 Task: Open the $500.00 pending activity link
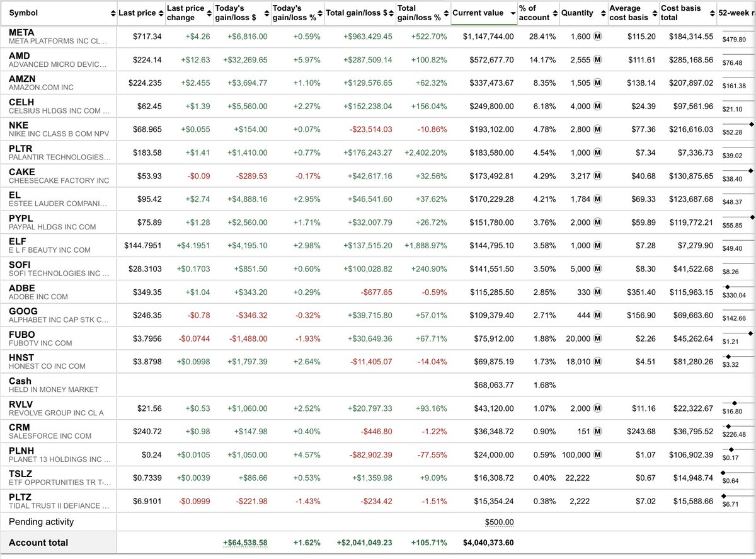pos(500,522)
